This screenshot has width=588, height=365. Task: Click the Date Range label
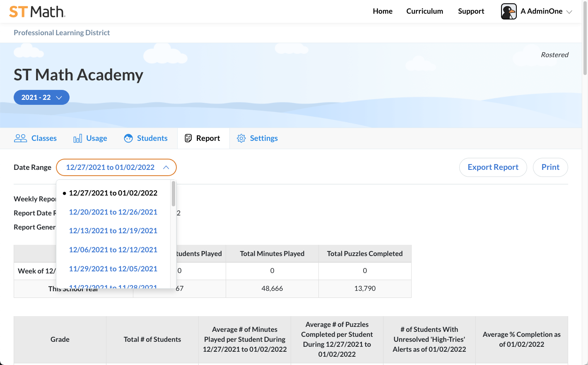[x=32, y=167]
